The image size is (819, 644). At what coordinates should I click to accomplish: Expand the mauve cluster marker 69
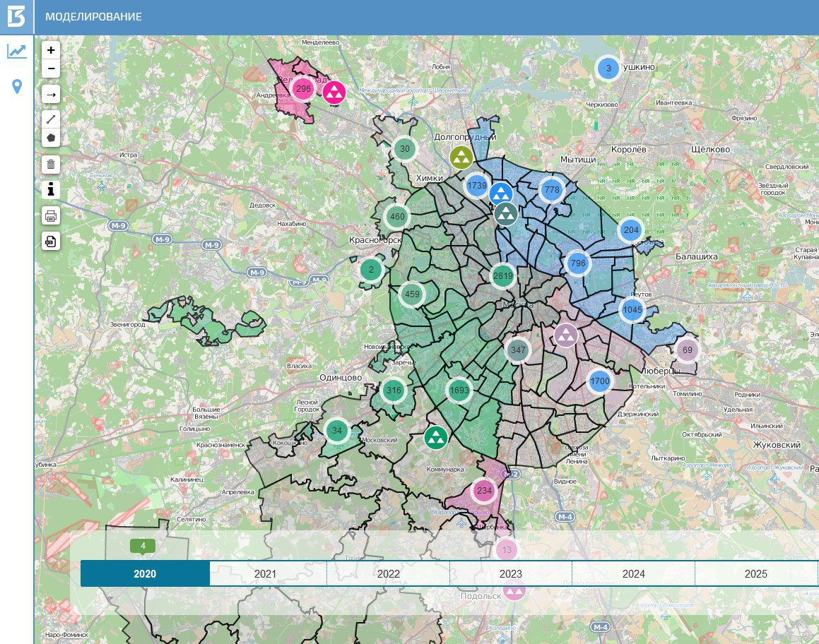(688, 350)
